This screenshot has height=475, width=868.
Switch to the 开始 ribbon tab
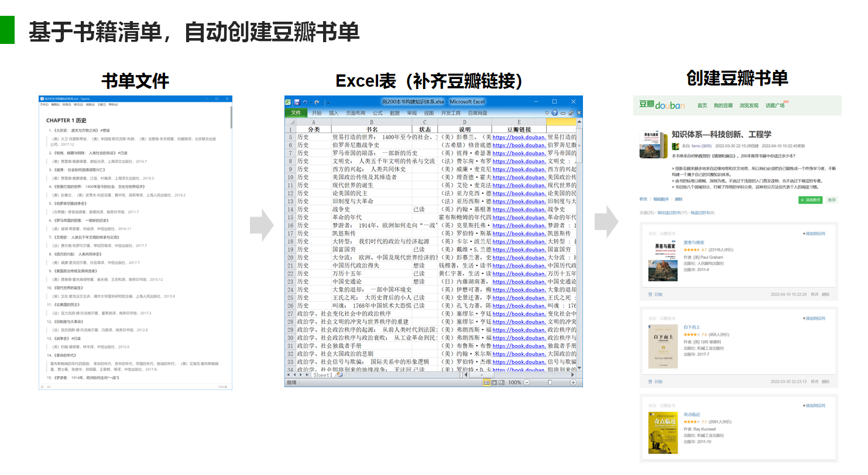point(317,113)
